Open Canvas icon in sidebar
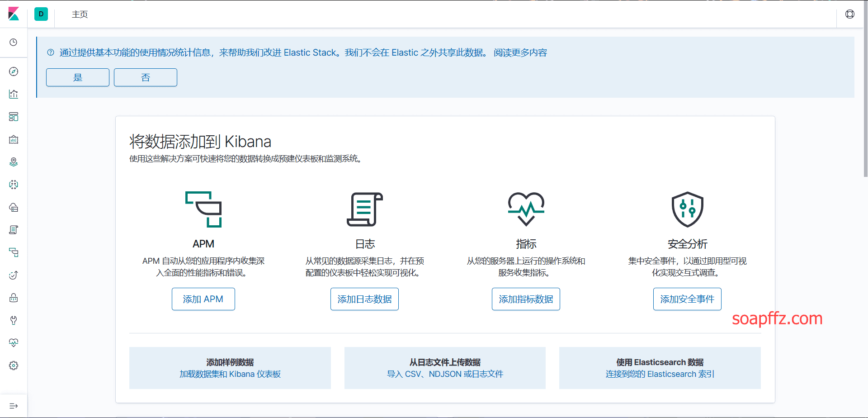The width and height of the screenshot is (868, 418). (x=14, y=139)
